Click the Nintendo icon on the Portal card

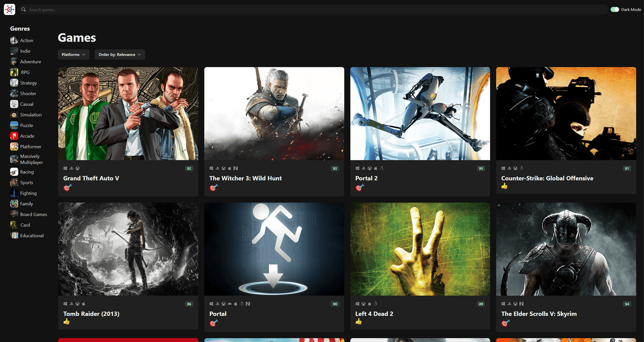pyautogui.click(x=248, y=304)
